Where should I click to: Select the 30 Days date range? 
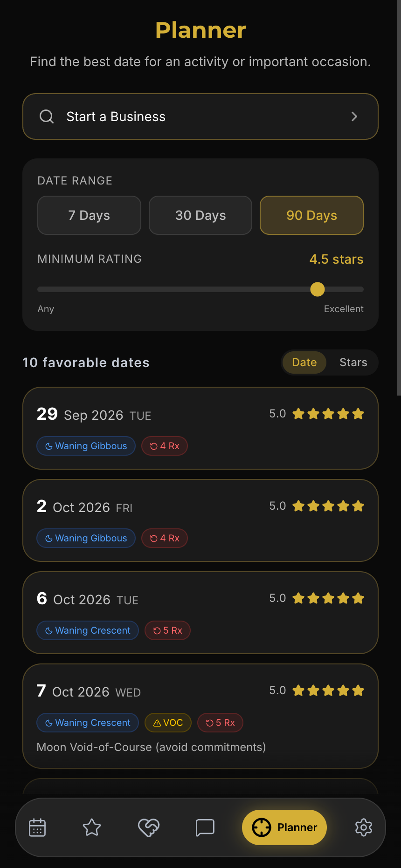[x=200, y=215]
